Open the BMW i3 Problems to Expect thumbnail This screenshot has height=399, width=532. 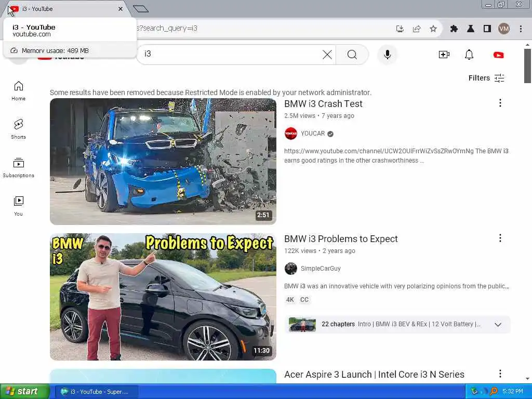[163, 297]
